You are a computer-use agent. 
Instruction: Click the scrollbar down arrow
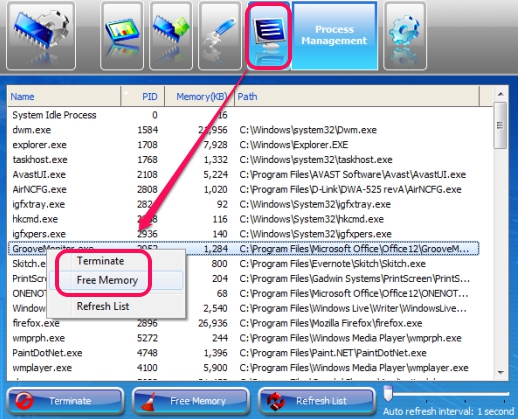[x=500, y=372]
